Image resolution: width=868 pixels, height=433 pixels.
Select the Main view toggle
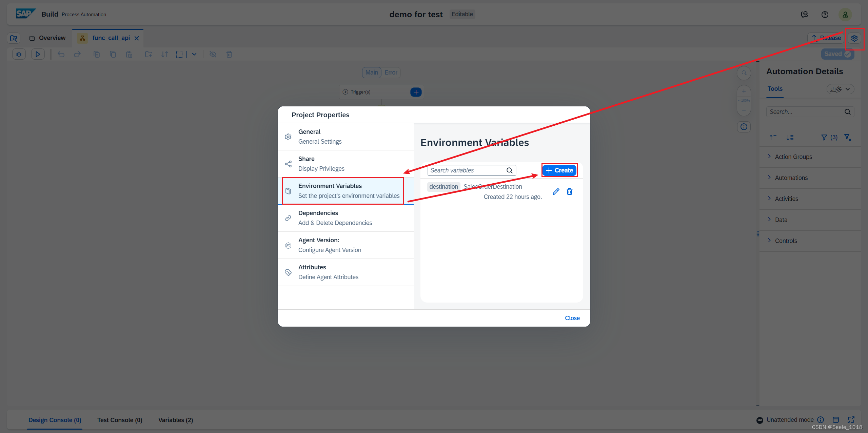coord(372,73)
